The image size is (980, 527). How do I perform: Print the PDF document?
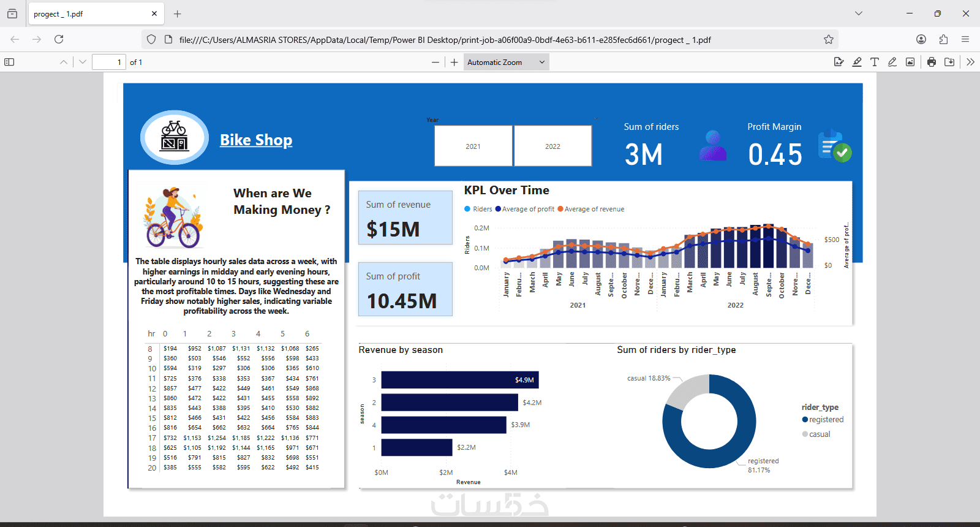coord(932,62)
